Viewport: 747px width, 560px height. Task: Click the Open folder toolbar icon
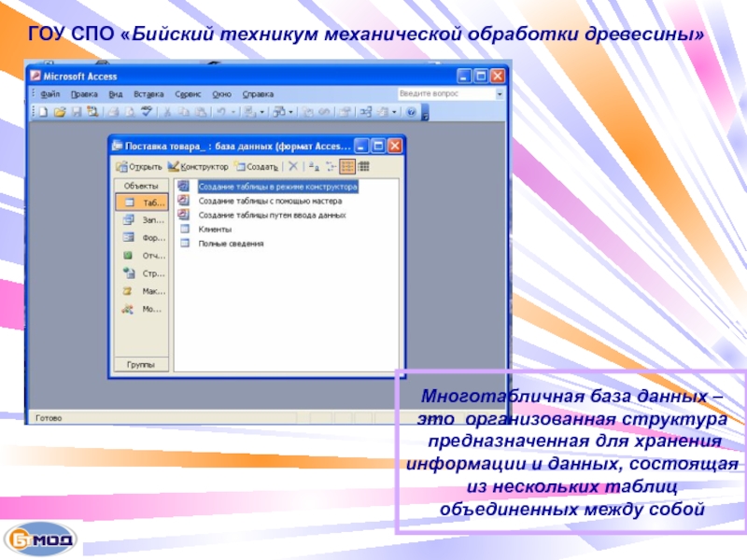(60, 112)
